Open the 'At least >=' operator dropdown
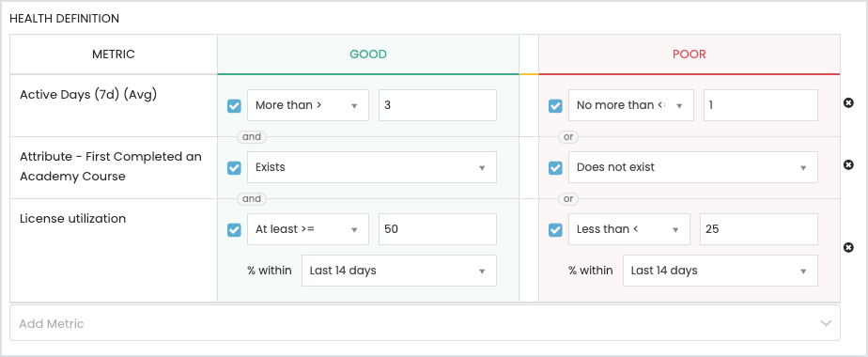 point(308,229)
